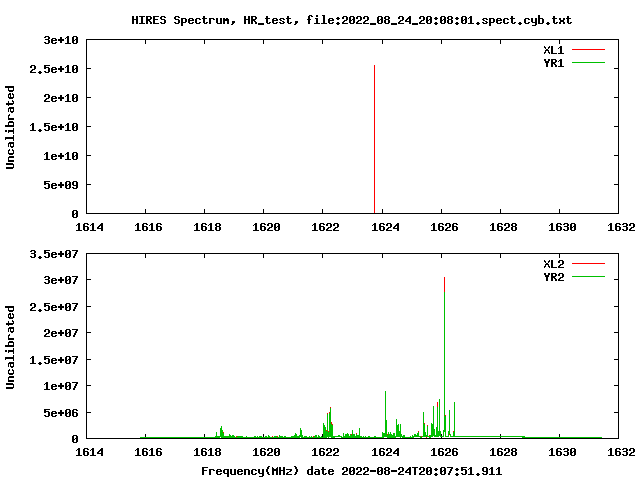The height and width of the screenshot is (480, 640).
Task: Select the XL1 legend label
Action: pos(553,50)
